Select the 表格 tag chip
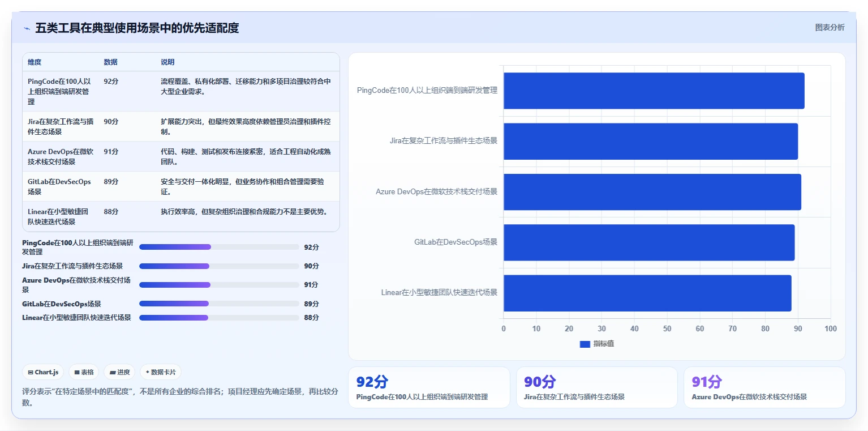This screenshot has height=431, width=868. coord(84,372)
